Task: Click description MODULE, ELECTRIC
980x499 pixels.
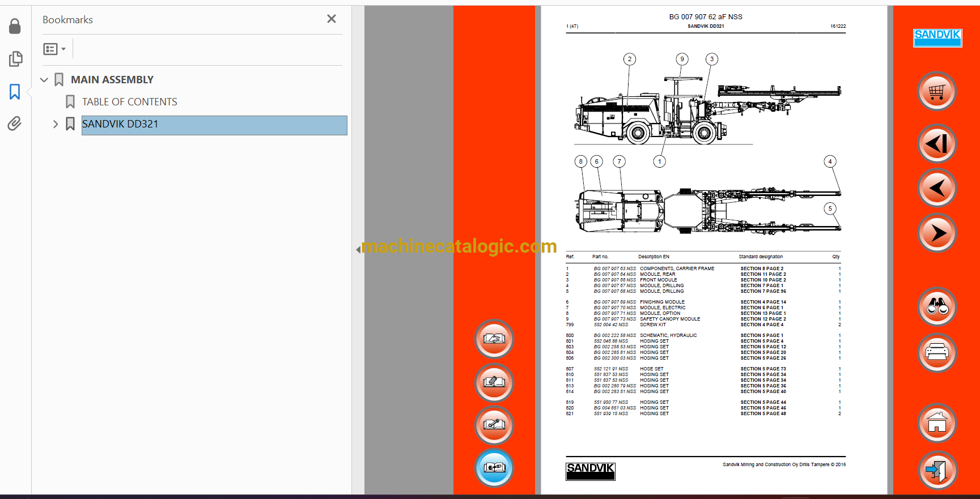Action: pos(663,308)
